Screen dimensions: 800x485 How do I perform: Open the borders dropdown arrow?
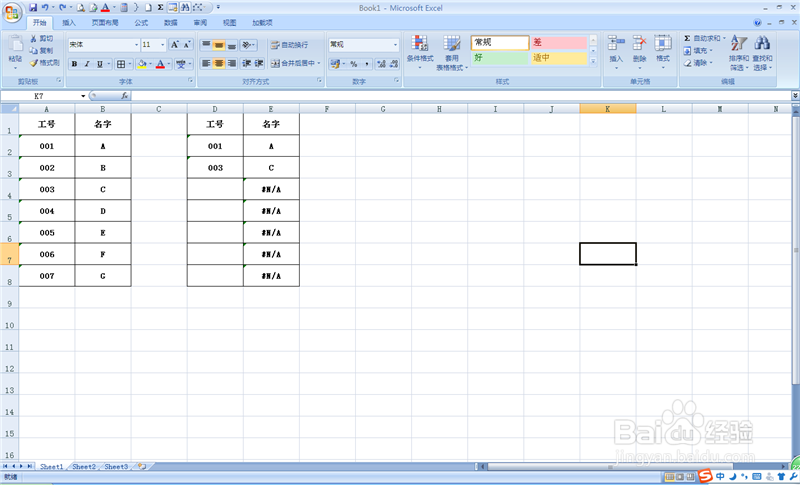point(130,64)
